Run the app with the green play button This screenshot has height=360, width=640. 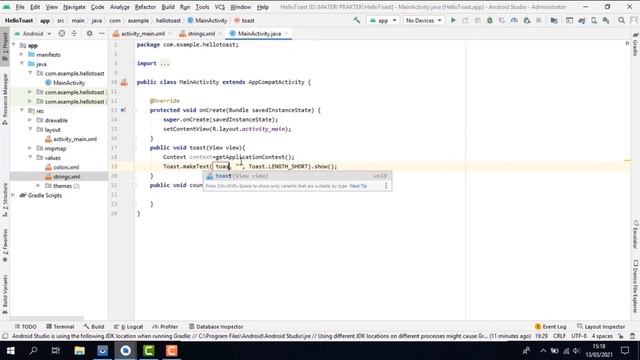point(453,20)
